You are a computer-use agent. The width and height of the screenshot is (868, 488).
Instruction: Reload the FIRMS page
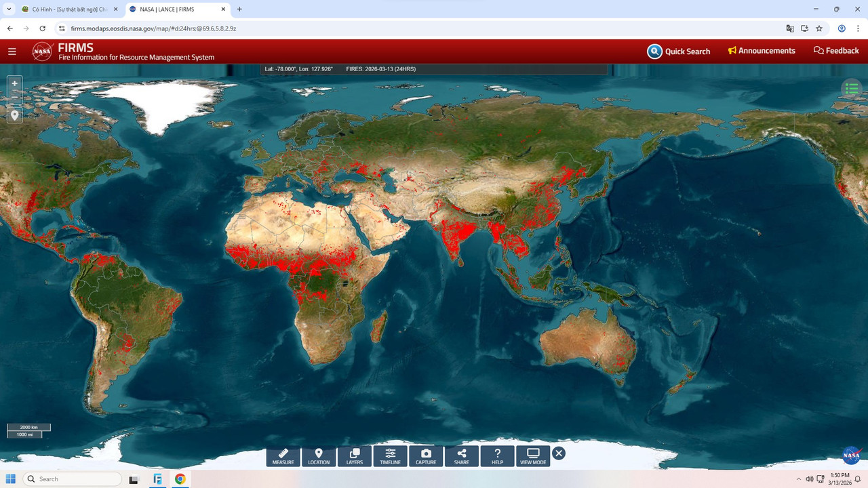(x=43, y=28)
